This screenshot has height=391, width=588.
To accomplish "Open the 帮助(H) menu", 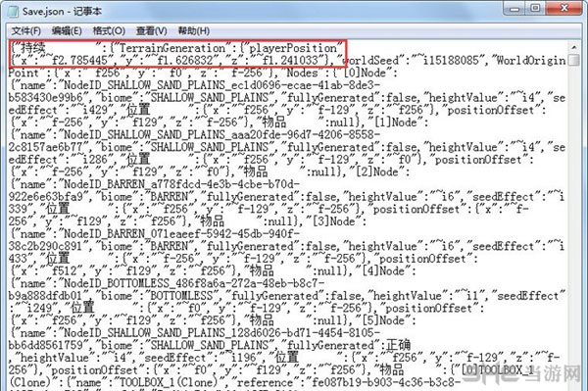I will pyautogui.click(x=193, y=30).
